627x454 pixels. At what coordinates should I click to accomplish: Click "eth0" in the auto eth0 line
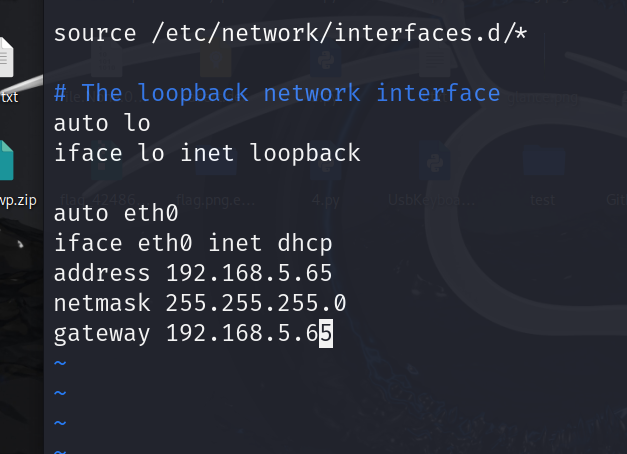pyautogui.click(x=151, y=213)
